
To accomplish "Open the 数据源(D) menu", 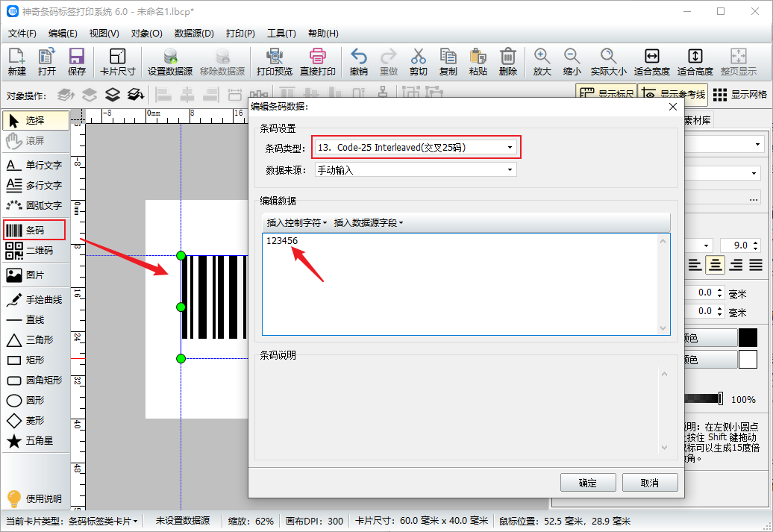I will tap(194, 34).
